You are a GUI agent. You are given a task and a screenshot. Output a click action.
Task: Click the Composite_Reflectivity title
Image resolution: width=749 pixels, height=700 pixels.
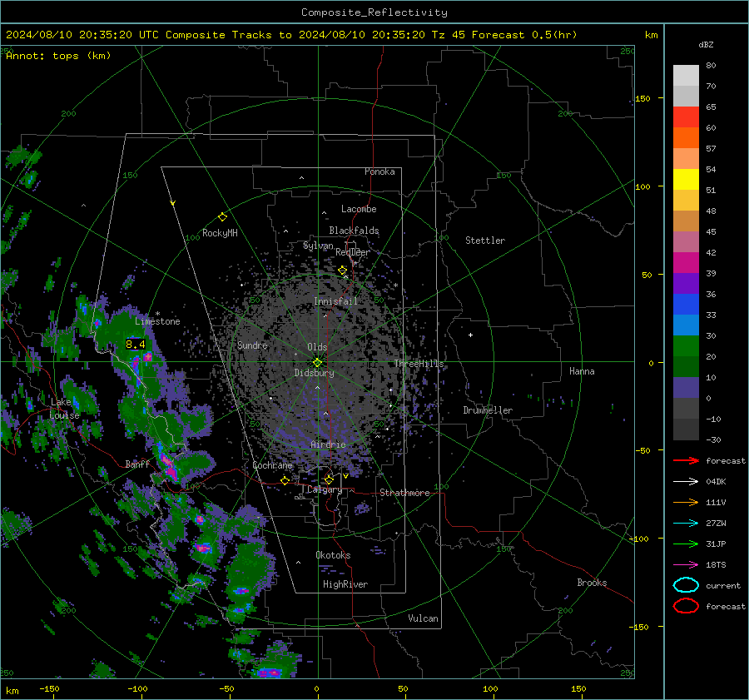(374, 12)
